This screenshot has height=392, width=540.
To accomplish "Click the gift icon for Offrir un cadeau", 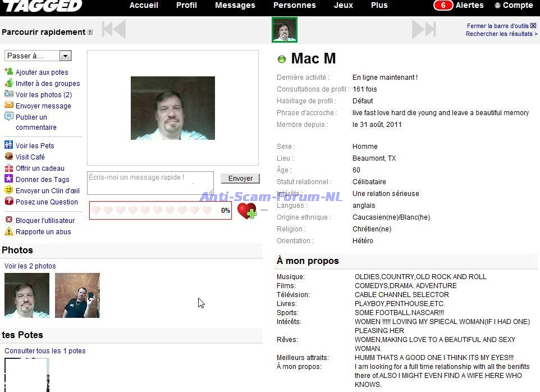I will [8, 168].
